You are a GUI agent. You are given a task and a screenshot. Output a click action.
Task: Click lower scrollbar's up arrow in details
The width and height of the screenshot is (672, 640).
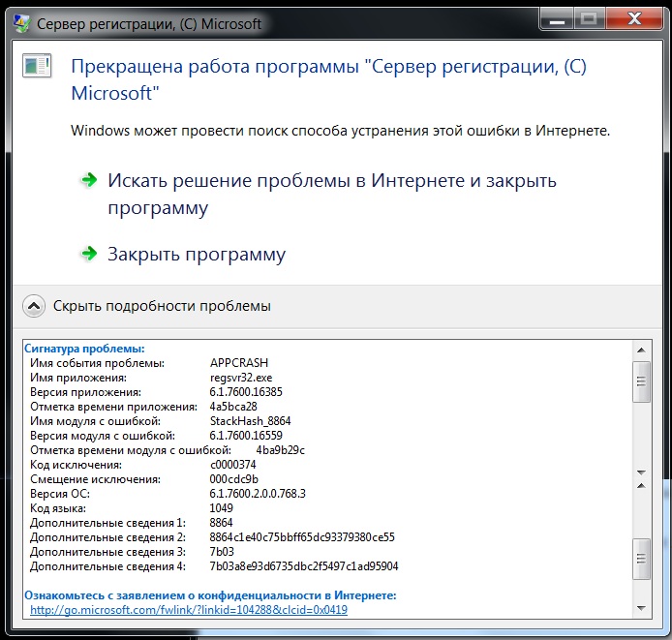click(x=641, y=486)
